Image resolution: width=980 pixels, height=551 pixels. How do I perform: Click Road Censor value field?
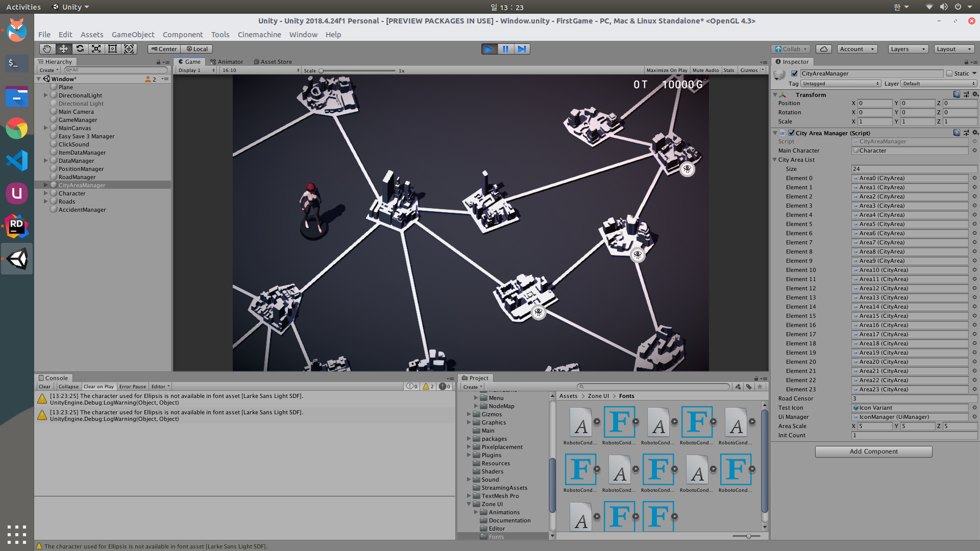914,398
